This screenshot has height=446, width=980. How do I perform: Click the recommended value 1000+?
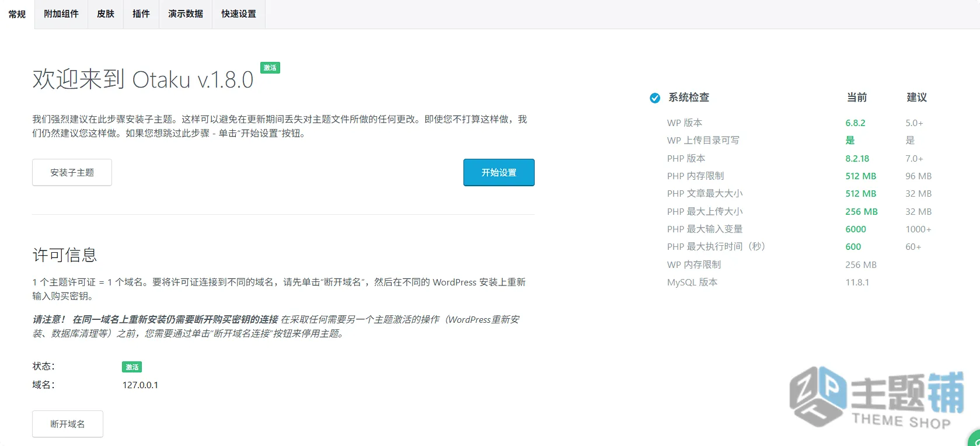(x=918, y=229)
